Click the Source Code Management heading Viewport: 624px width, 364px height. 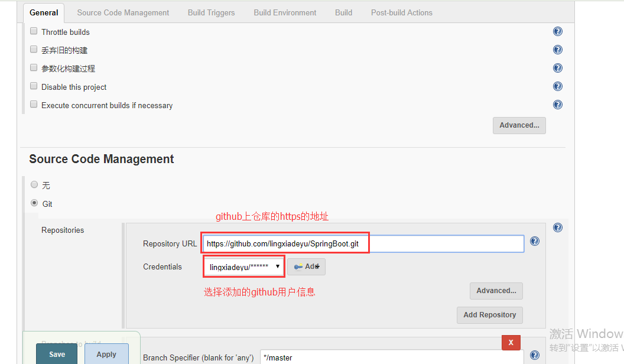coord(102,159)
